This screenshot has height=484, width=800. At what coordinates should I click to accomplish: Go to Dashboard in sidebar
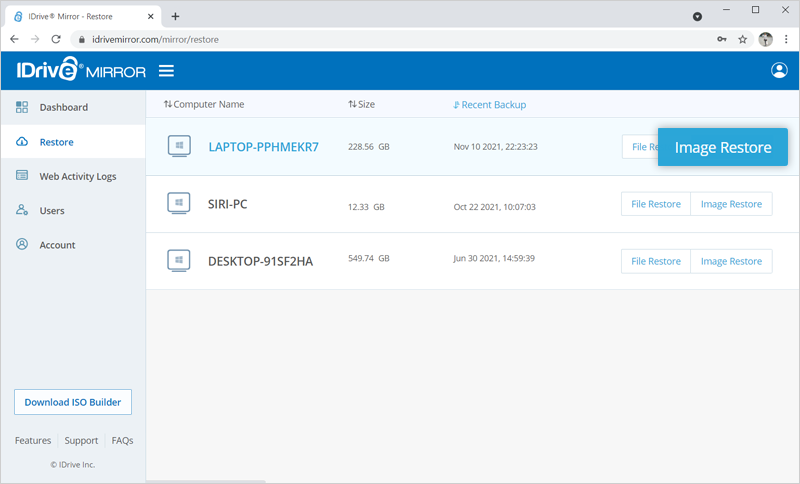point(63,107)
